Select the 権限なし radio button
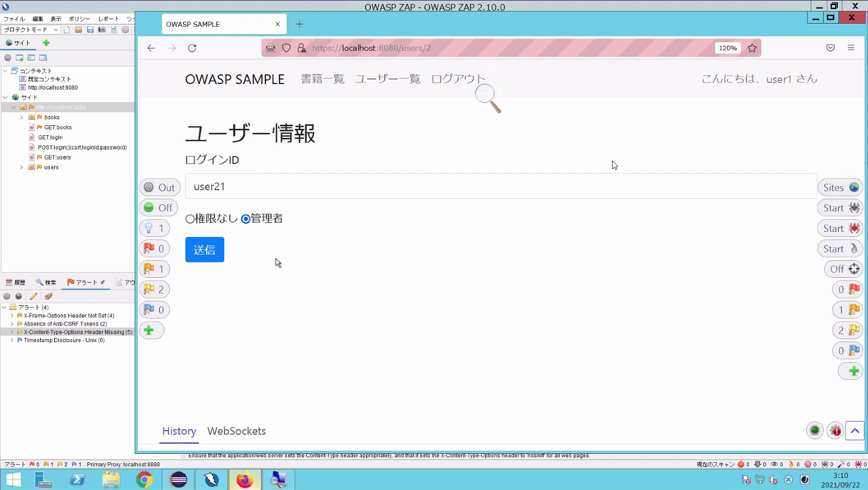Image resolution: width=868 pixels, height=490 pixels. [190, 219]
